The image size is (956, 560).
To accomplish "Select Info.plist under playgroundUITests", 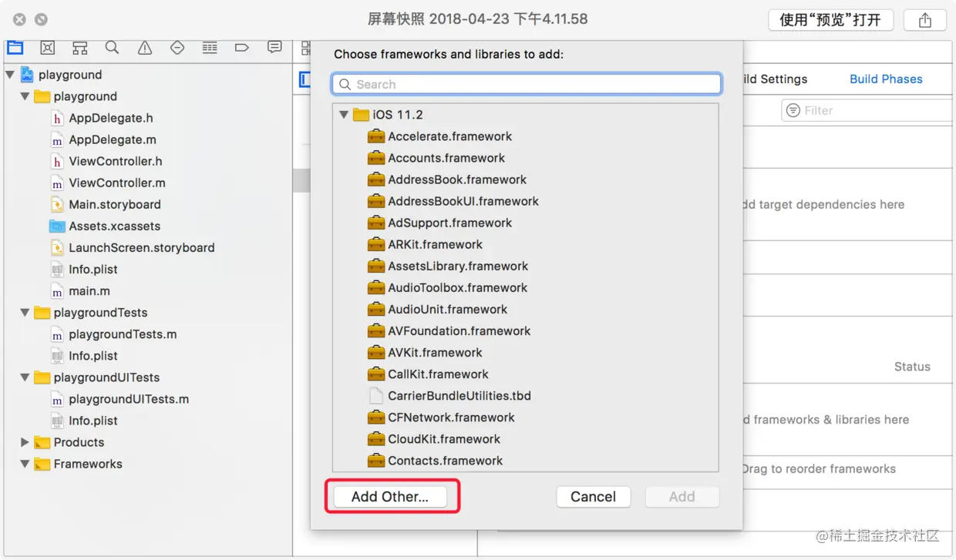I will point(93,421).
